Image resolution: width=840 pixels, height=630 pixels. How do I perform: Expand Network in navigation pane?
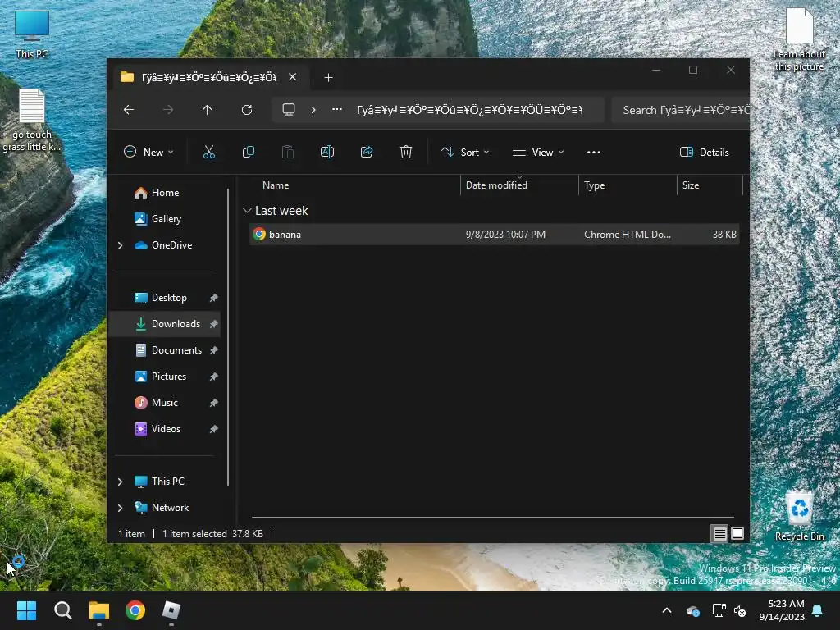pos(120,508)
